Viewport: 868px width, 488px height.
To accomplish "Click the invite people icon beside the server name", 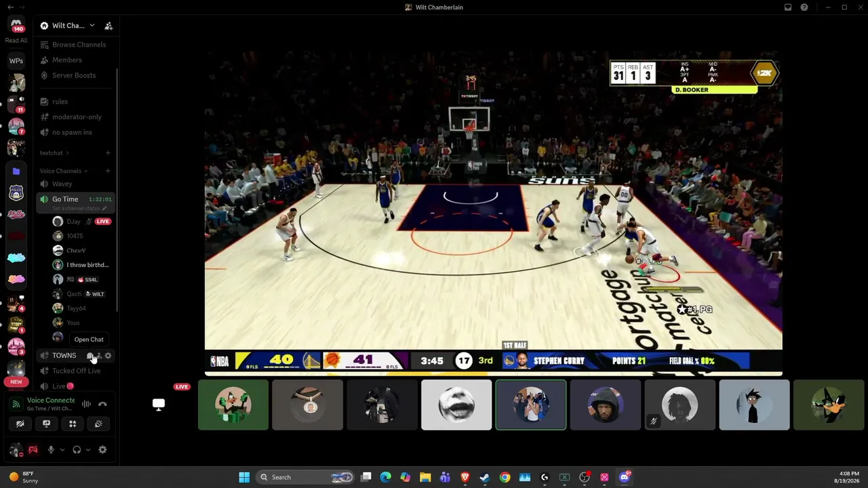I will tap(108, 26).
